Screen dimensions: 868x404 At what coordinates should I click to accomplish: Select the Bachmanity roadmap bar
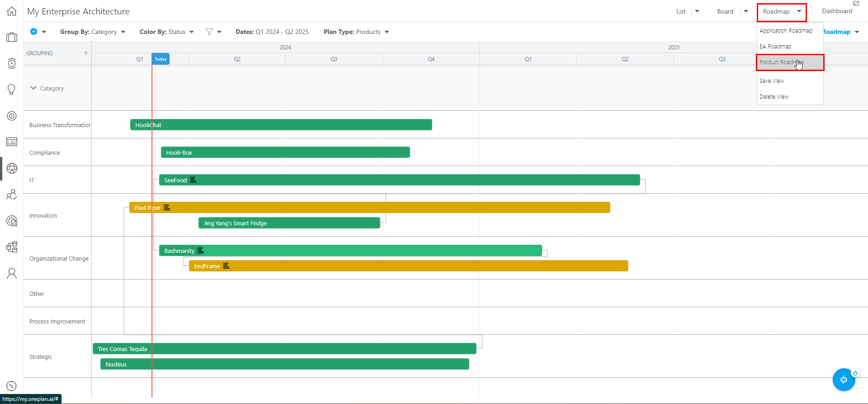pyautogui.click(x=350, y=251)
